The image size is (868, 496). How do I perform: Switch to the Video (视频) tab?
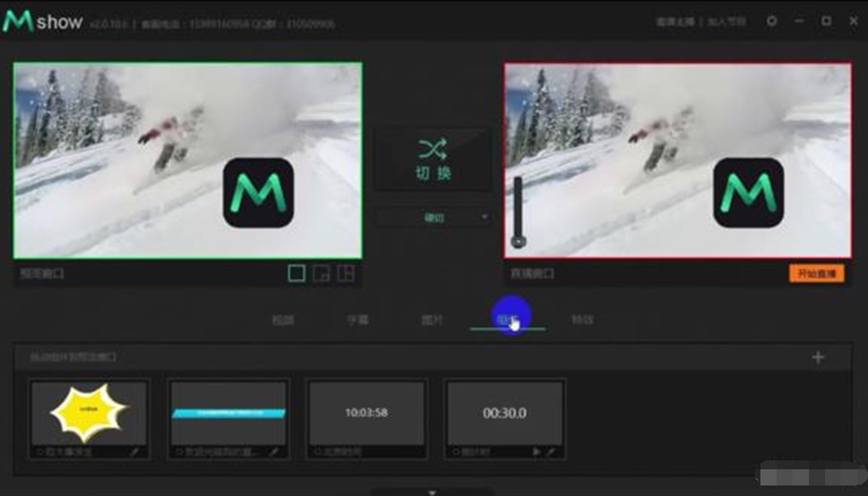(283, 320)
